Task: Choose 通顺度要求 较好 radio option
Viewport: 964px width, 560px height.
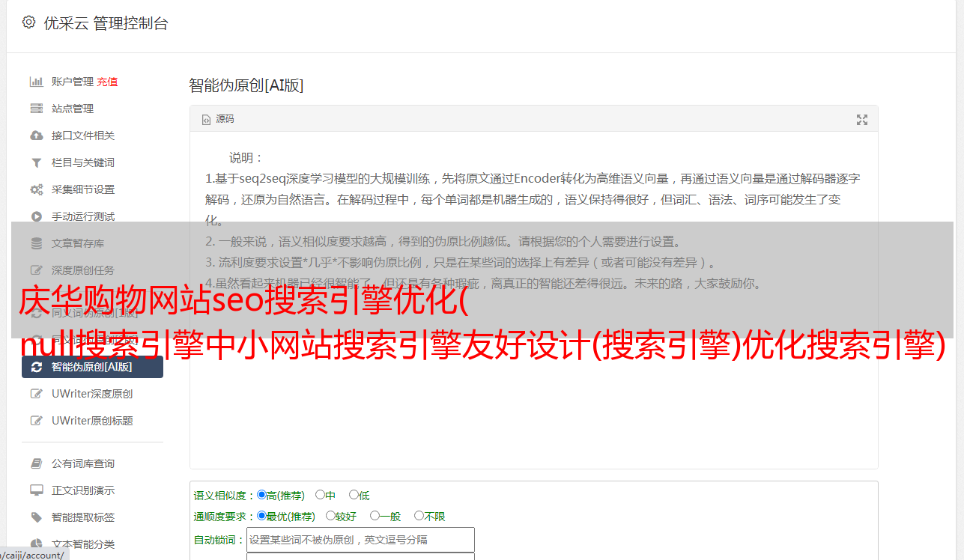Action: pos(330,516)
